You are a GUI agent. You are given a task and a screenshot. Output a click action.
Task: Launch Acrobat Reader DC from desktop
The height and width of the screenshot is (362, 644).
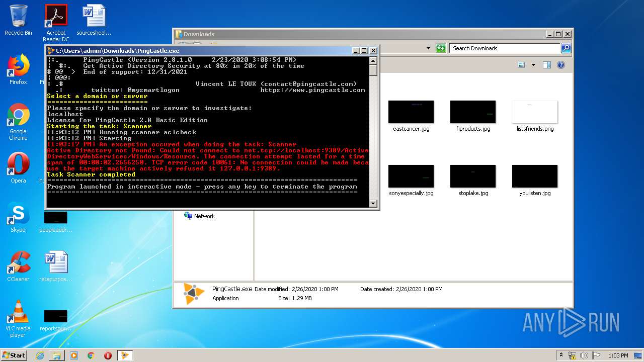click(x=56, y=23)
